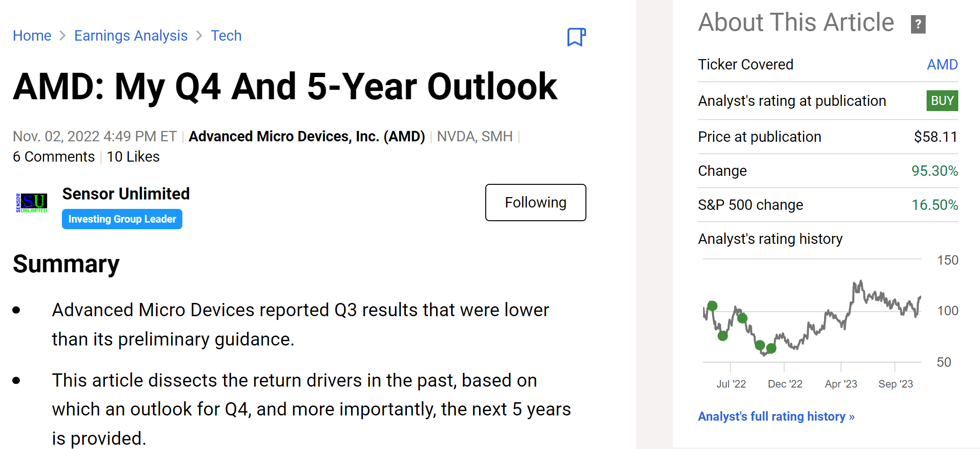Toggle bookmark state of the article
The height and width of the screenshot is (449, 980).
click(x=576, y=36)
